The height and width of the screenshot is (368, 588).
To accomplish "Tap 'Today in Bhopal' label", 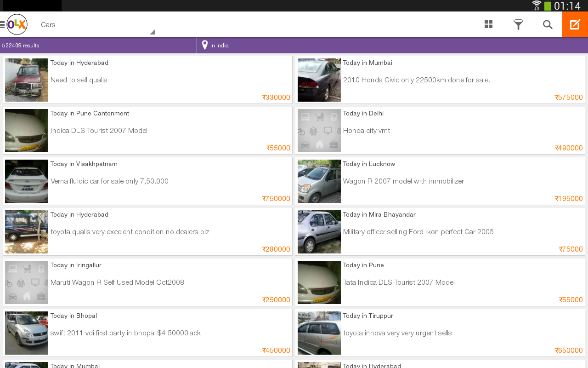I will 73,316.
